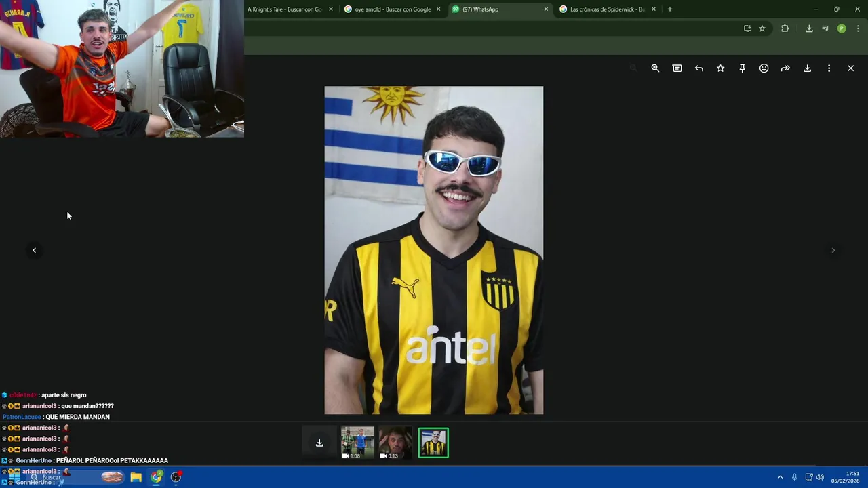Click the webcam overlay video

[122, 68]
